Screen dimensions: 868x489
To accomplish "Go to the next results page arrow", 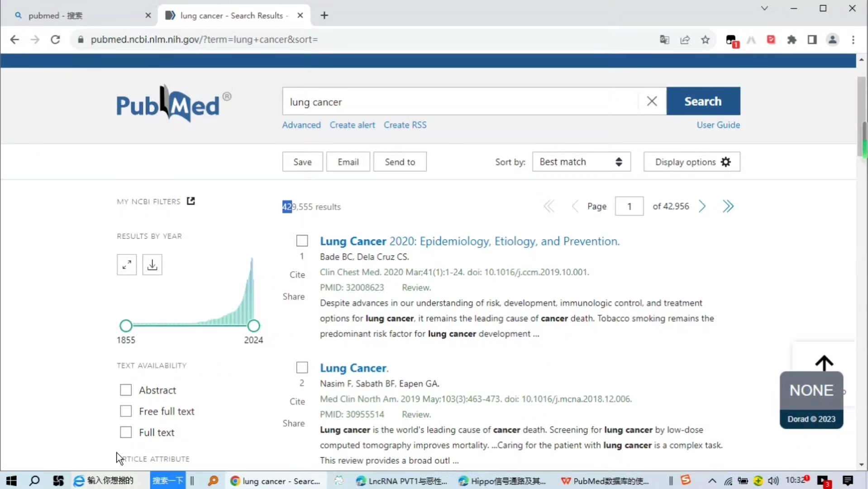I will [702, 206].
